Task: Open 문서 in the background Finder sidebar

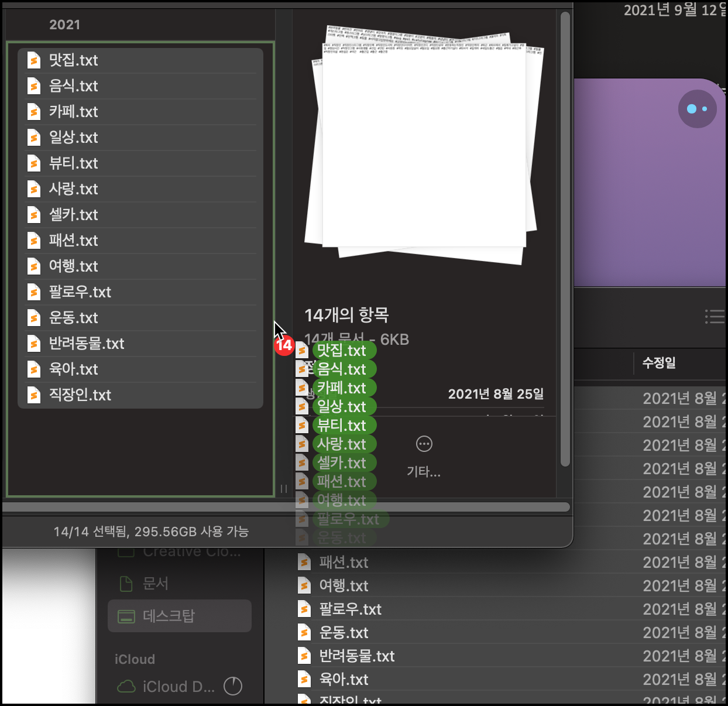Action: (x=180, y=584)
